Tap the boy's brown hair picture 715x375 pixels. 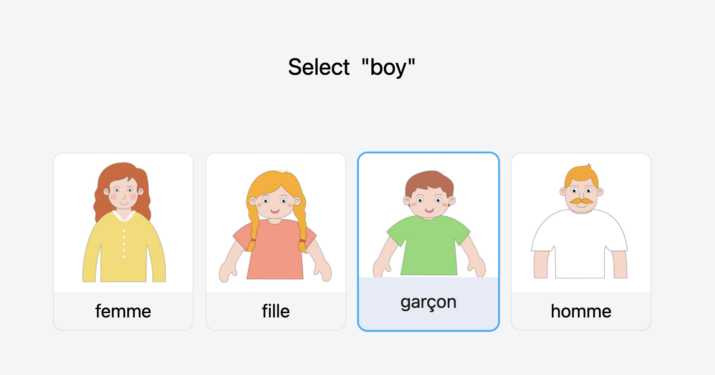(x=429, y=183)
